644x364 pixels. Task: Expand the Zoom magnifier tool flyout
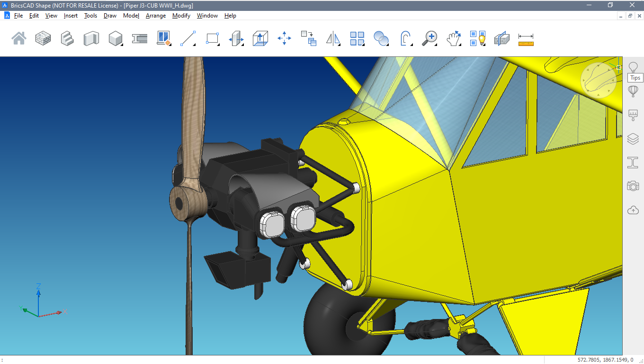click(430, 38)
